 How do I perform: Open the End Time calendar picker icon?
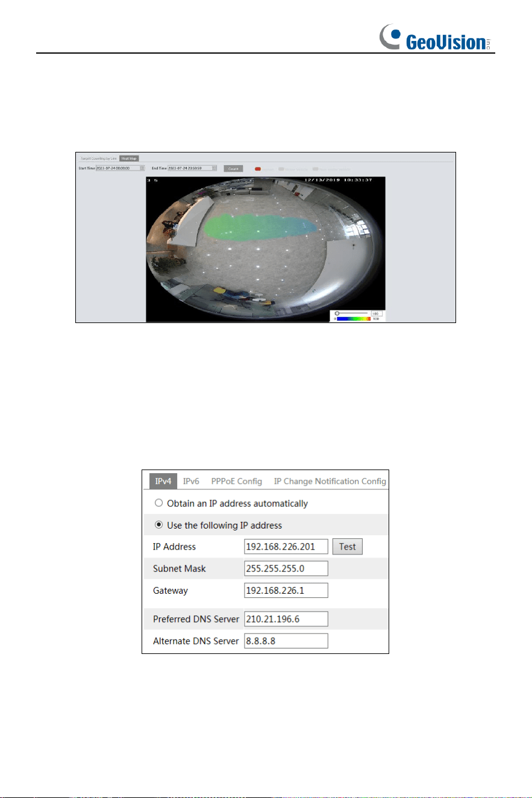(x=214, y=168)
